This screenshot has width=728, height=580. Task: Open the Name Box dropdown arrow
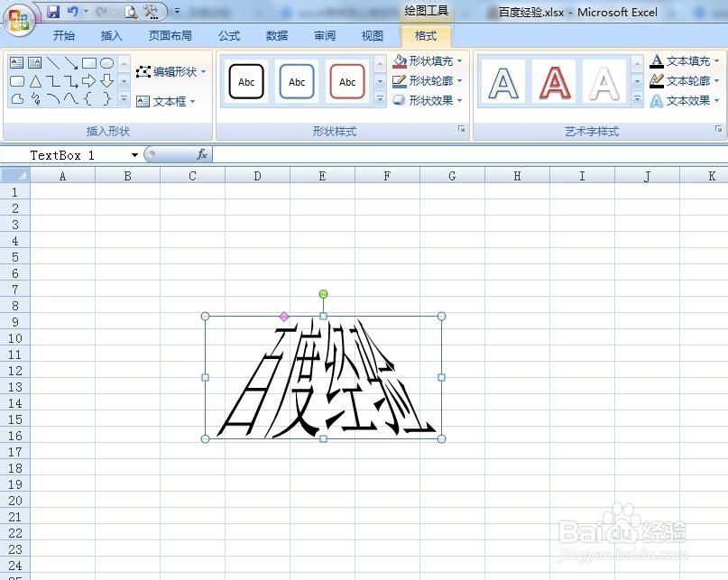click(134, 155)
